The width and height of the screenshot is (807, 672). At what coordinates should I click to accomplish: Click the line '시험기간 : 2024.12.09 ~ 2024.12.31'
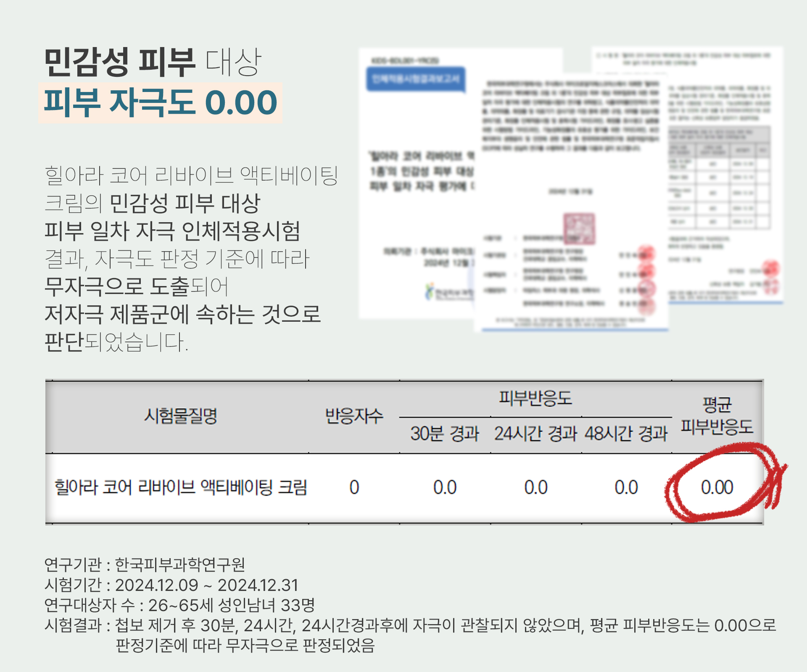coord(171,585)
